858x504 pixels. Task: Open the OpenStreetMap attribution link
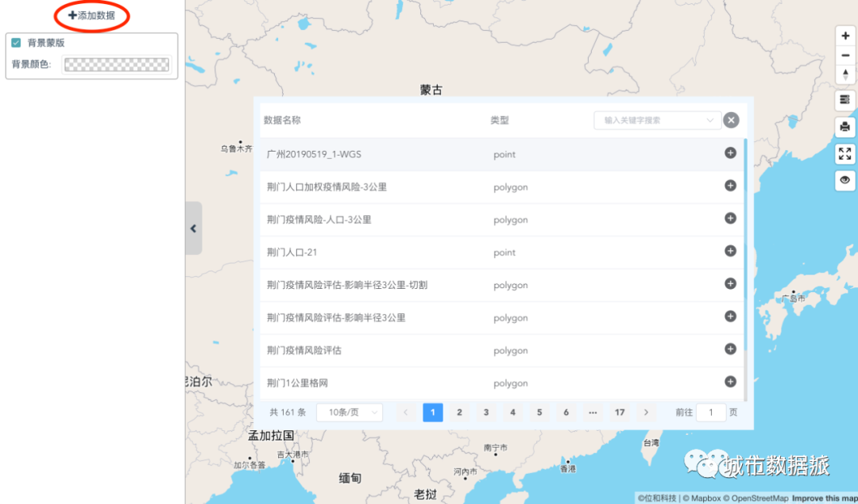756,498
